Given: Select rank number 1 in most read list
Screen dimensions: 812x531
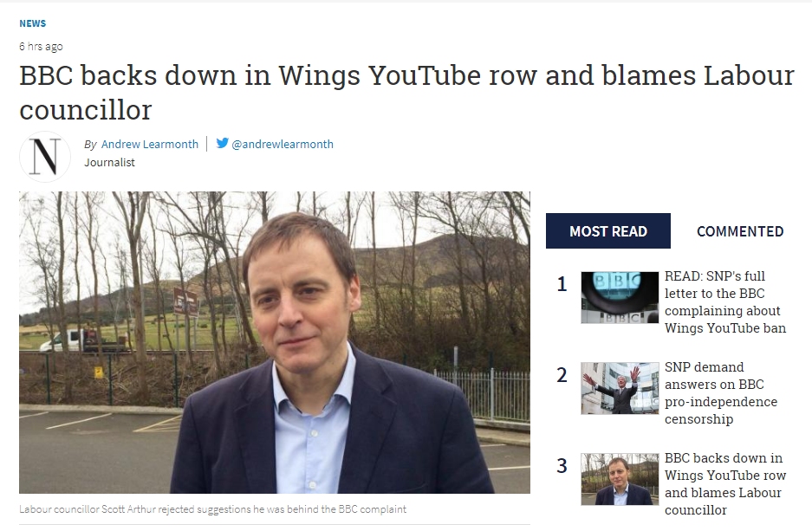Looking at the screenshot, I should pyautogui.click(x=562, y=284).
